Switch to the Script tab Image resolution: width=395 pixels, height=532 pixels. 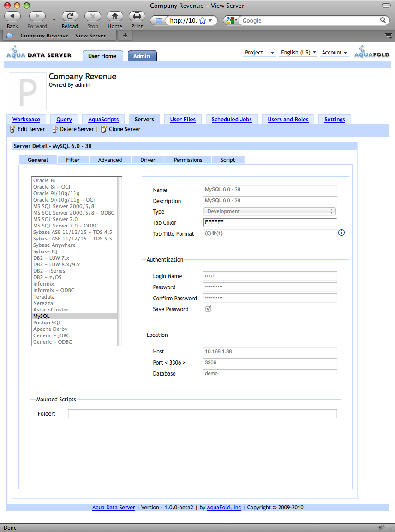(x=227, y=160)
